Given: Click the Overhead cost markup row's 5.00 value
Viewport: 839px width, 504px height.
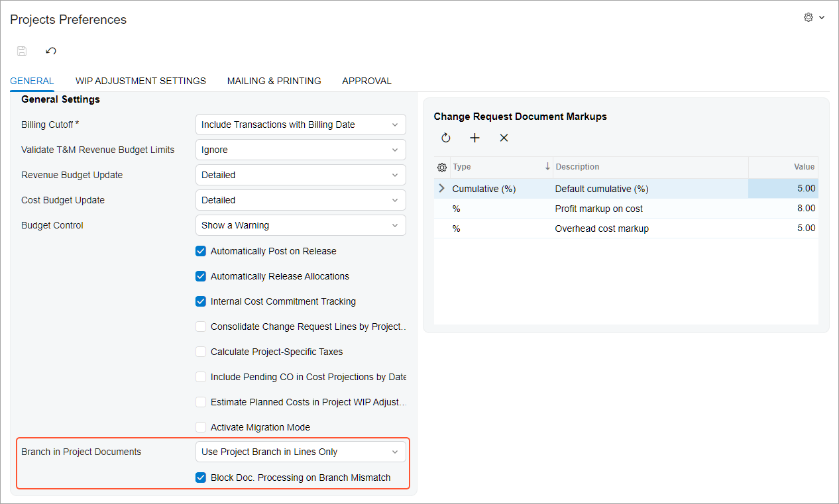Looking at the screenshot, I should click(x=783, y=228).
